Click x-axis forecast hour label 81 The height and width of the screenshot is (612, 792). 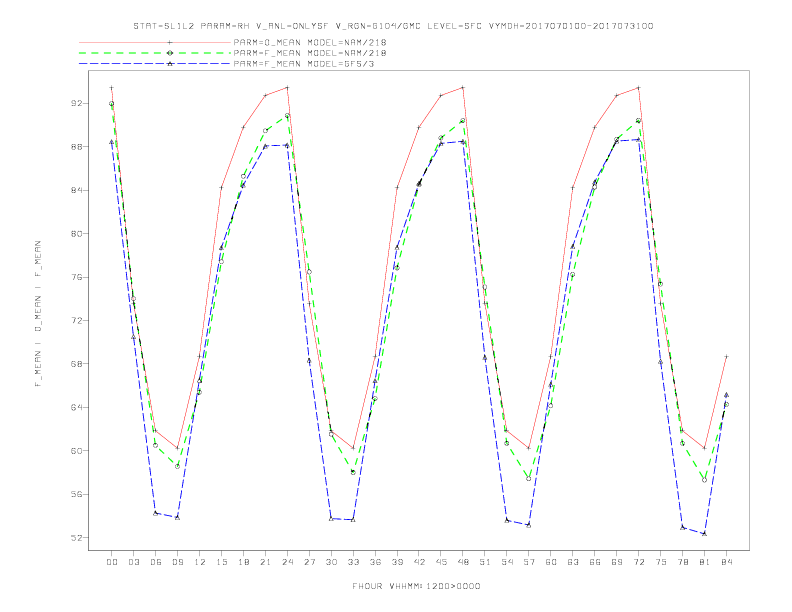[705, 562]
